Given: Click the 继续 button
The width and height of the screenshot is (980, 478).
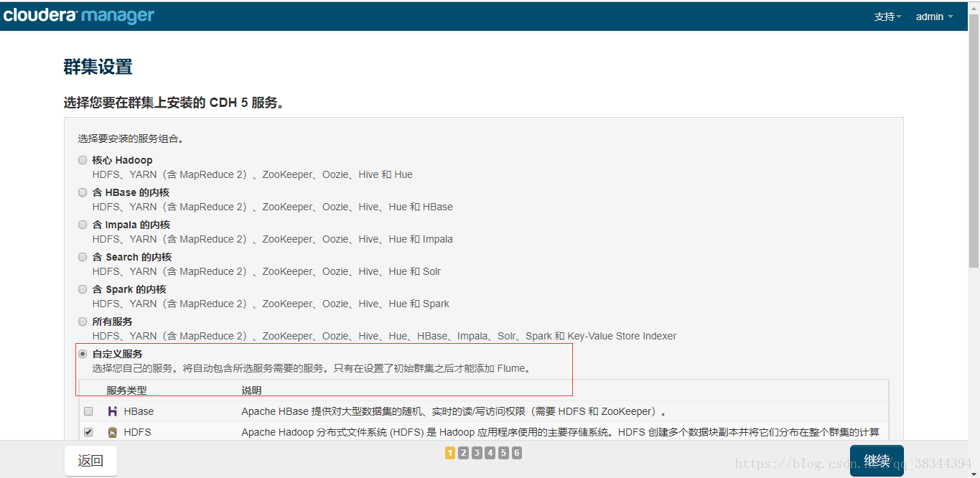Looking at the screenshot, I should [877, 461].
